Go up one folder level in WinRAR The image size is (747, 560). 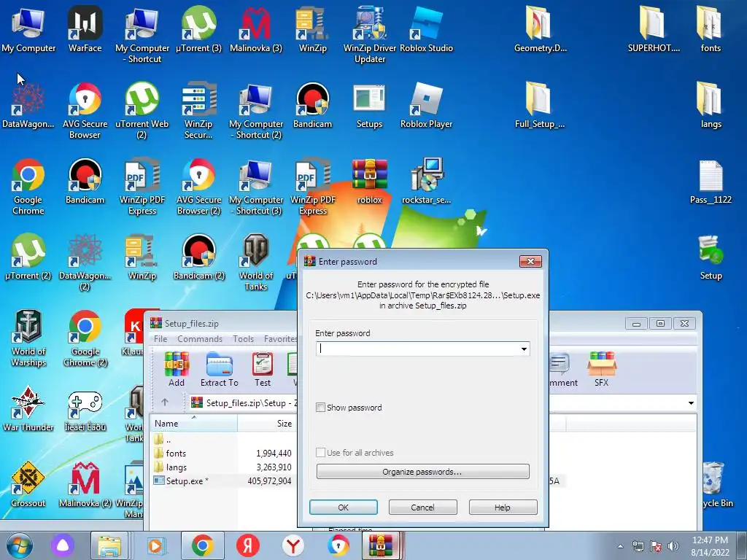pos(164,402)
